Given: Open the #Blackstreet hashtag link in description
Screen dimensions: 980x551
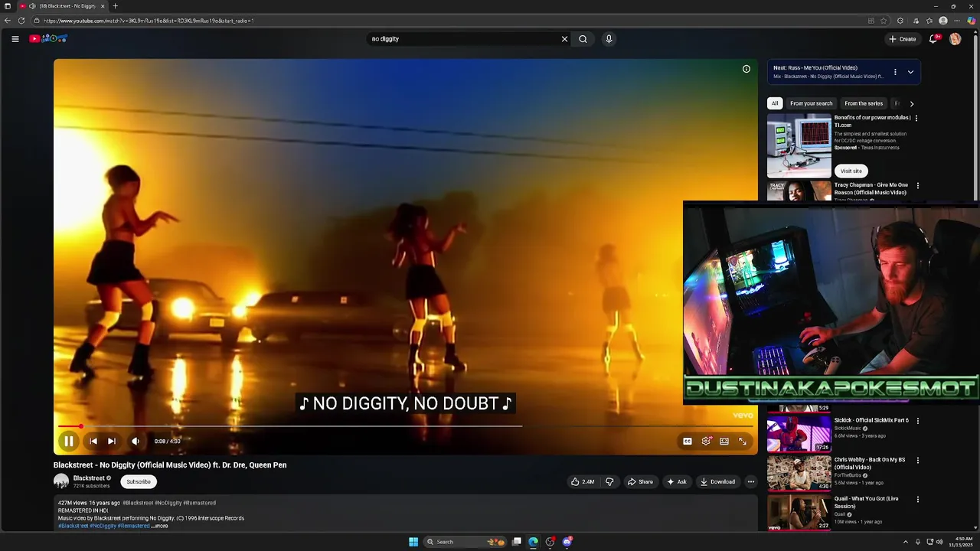Looking at the screenshot, I should [x=73, y=526].
